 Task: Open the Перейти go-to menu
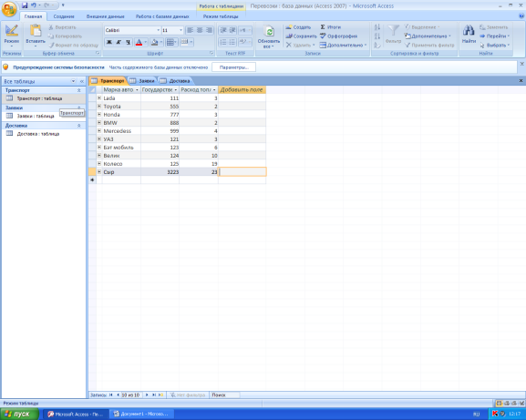(494, 36)
